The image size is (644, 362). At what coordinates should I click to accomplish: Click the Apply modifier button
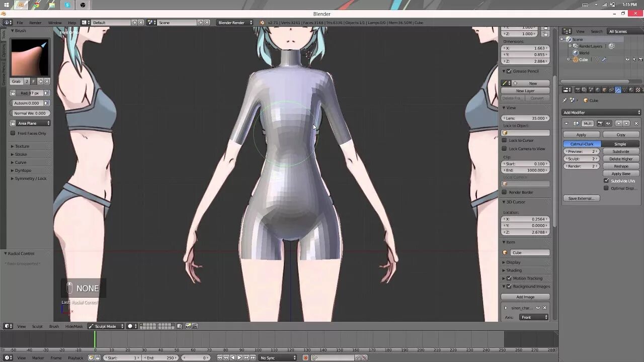tap(581, 135)
